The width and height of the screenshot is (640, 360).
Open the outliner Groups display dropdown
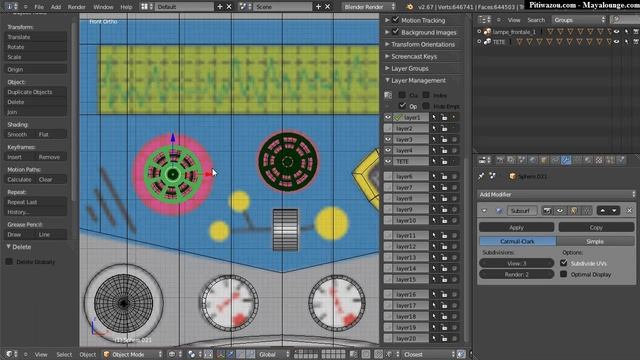click(579, 20)
